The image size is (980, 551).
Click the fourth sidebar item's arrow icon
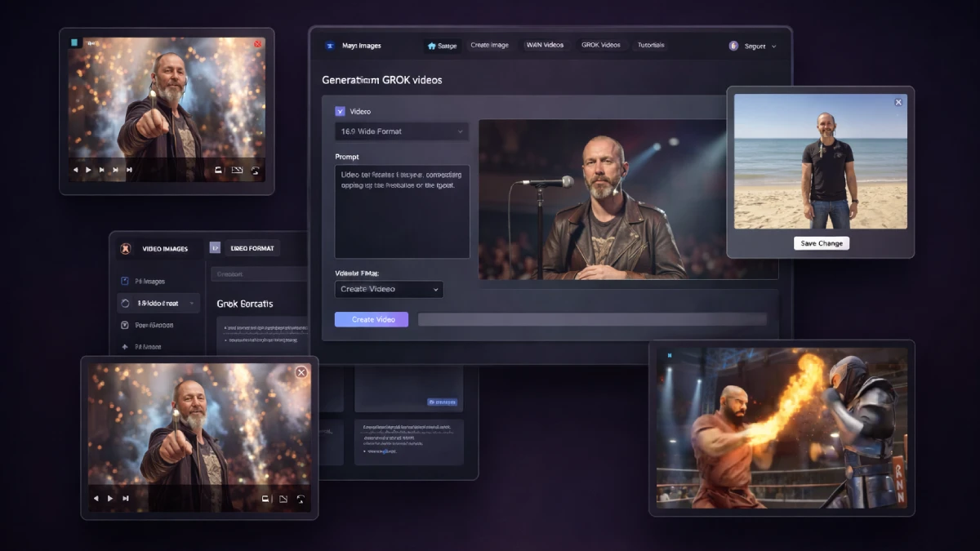coord(125,347)
